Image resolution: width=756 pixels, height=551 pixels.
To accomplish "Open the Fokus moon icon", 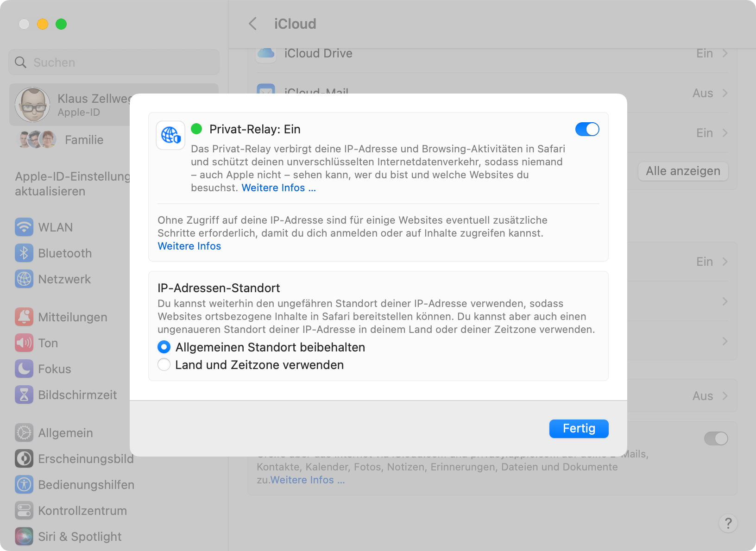I will pos(24,369).
